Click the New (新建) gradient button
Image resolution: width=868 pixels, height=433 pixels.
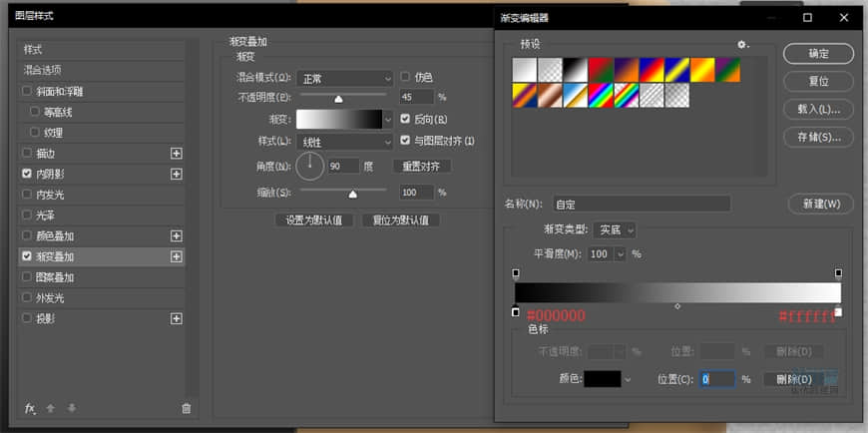[x=821, y=204]
